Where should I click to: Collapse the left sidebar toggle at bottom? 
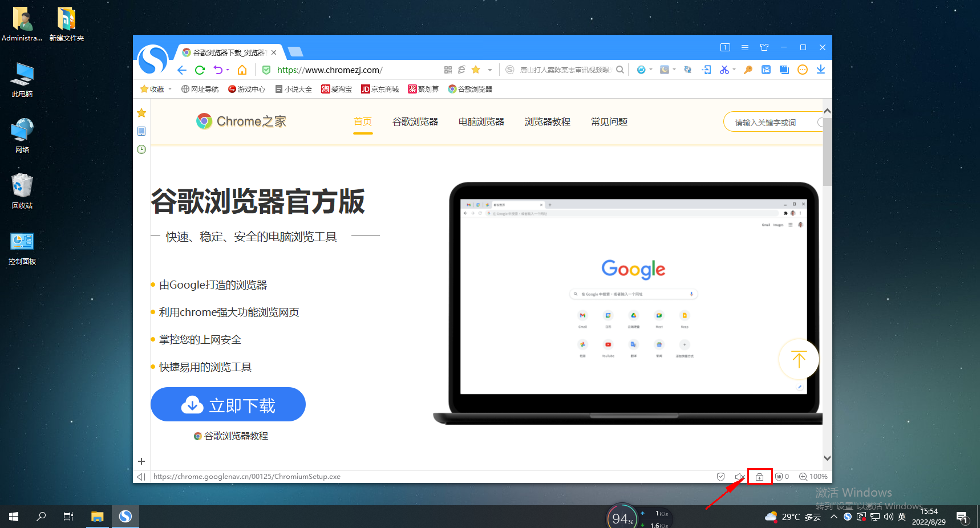[141, 477]
